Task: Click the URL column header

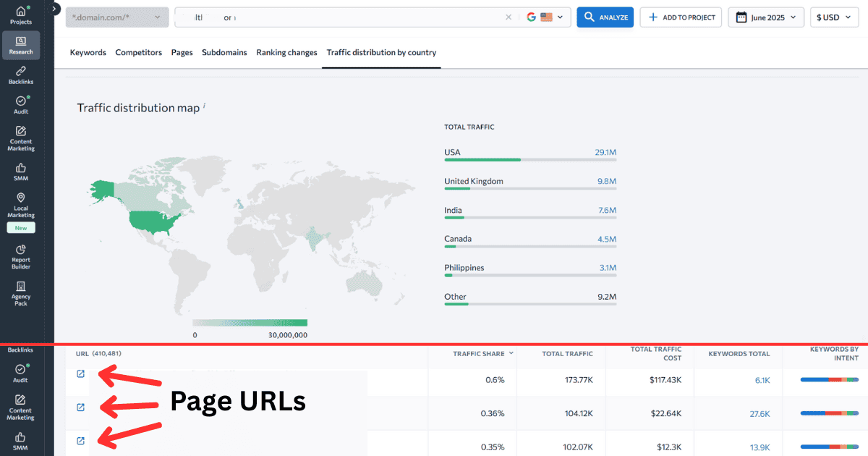Action: pos(98,354)
